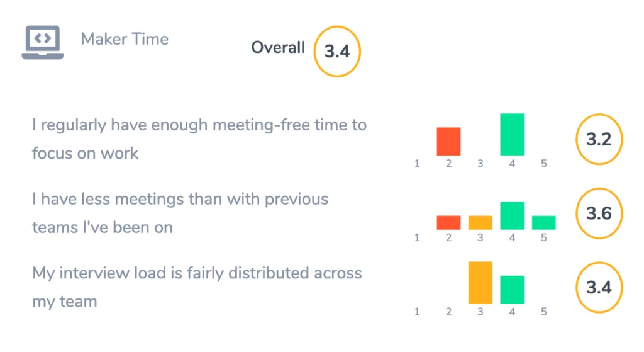The height and width of the screenshot is (352, 644).
Task: Click the Overall 3.4 score circle
Action: pos(337,52)
